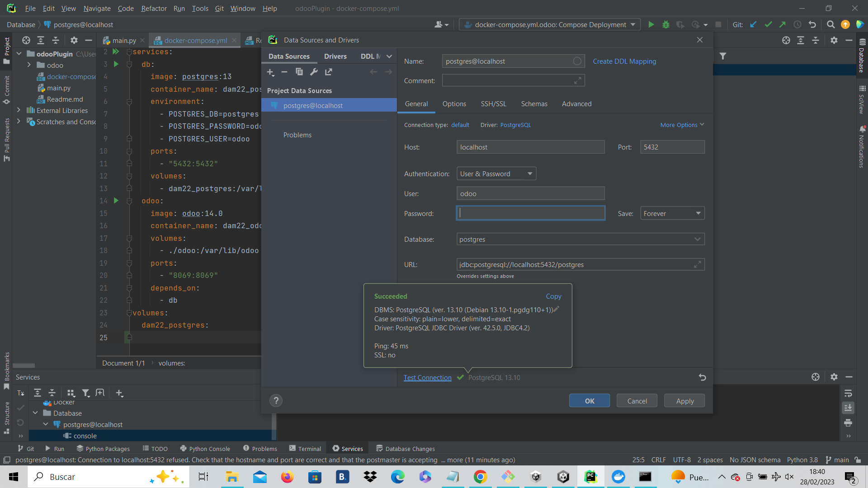Revert changes with the undo arrow icon

pyautogui.click(x=702, y=377)
